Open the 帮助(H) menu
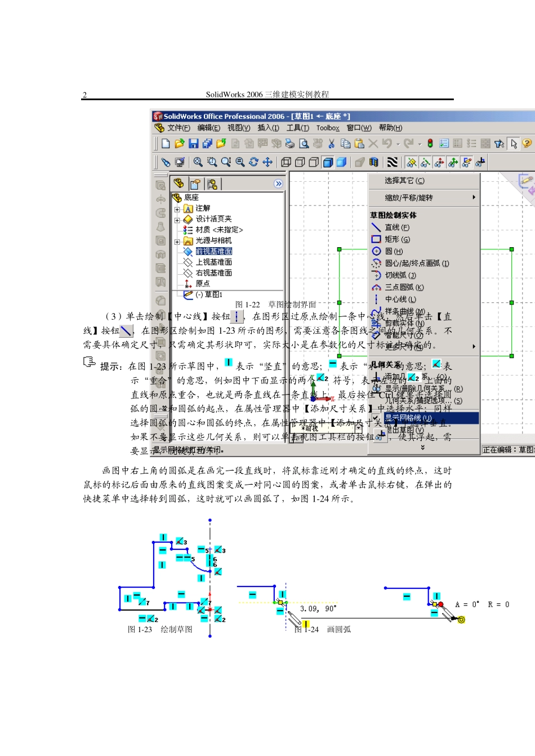This screenshot has height=756, width=535. coord(390,128)
